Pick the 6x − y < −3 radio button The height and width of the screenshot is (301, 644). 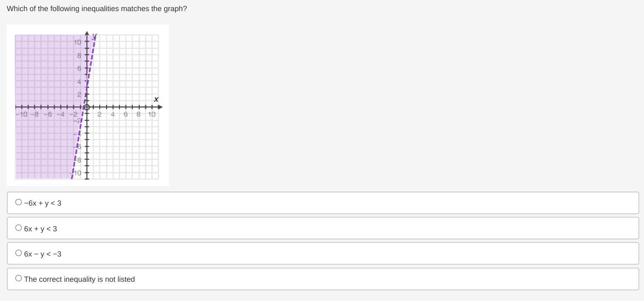point(18,253)
